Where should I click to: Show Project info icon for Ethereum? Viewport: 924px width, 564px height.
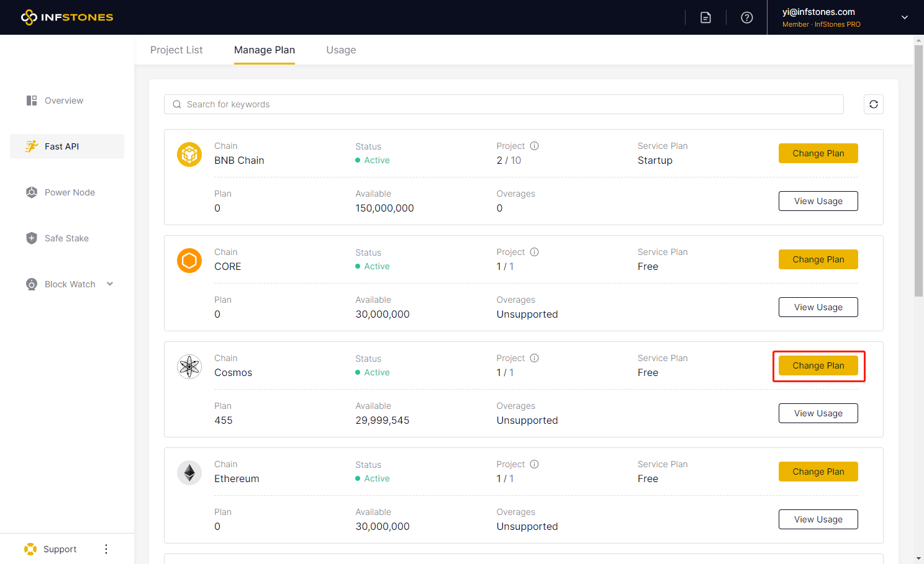coord(535,464)
